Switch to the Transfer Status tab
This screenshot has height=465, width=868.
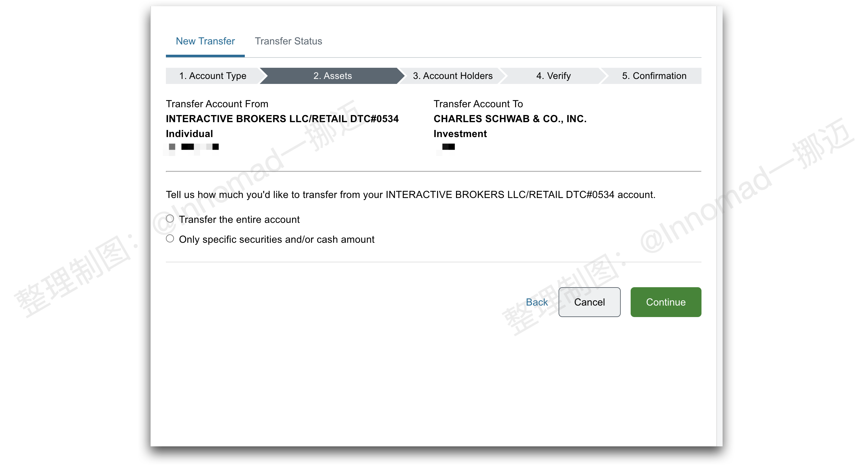[x=288, y=41]
